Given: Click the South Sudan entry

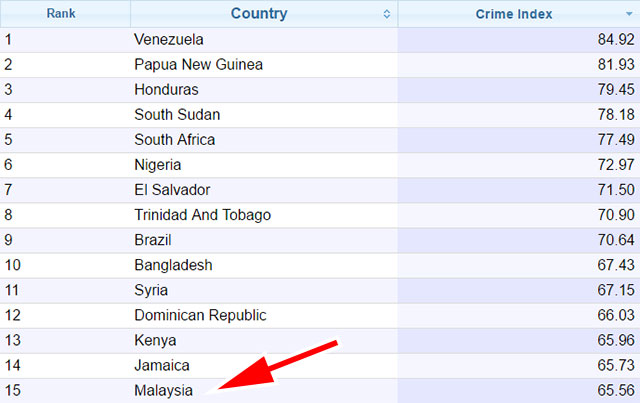Looking at the screenshot, I should click(177, 115).
